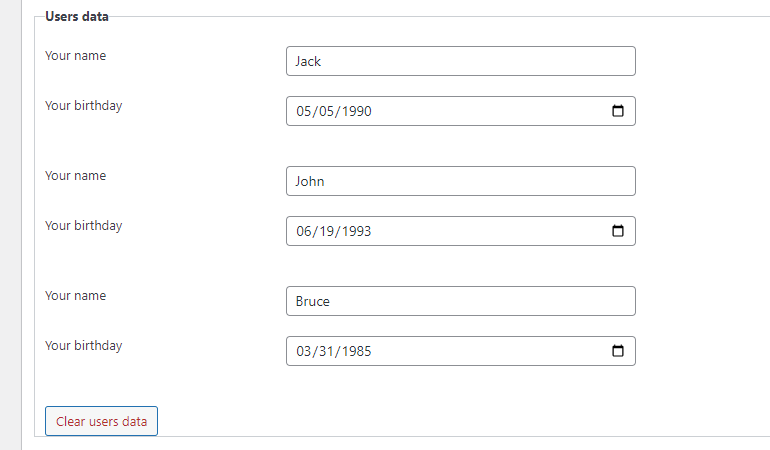Open calendar picker for John's birthday
Image resolution: width=770 pixels, height=450 pixels.
(617, 231)
